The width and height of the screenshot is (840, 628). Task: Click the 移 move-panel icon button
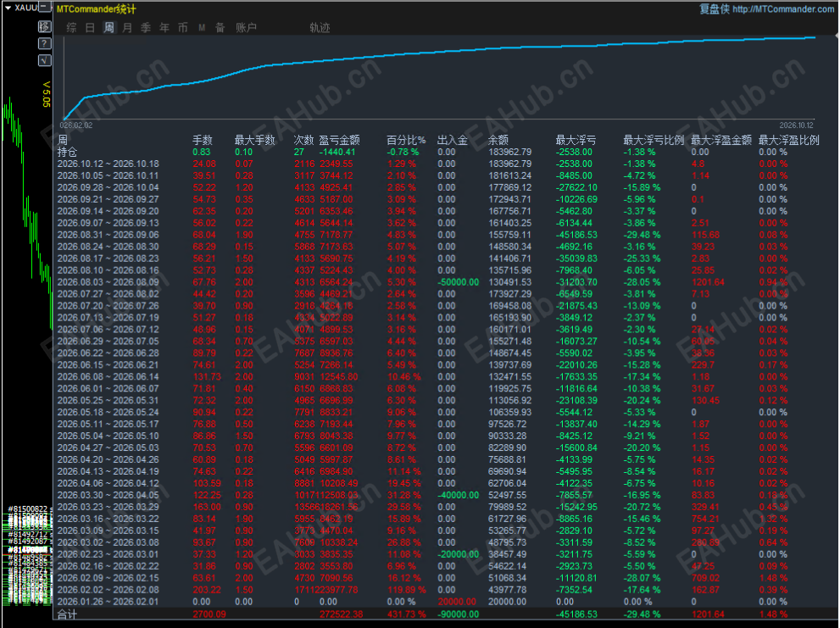pyautogui.click(x=45, y=26)
